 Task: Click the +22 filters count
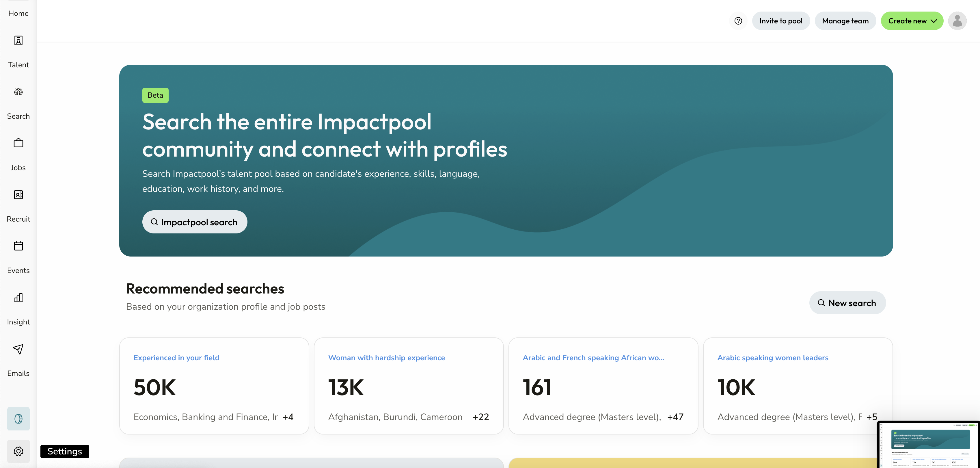[x=480, y=417]
